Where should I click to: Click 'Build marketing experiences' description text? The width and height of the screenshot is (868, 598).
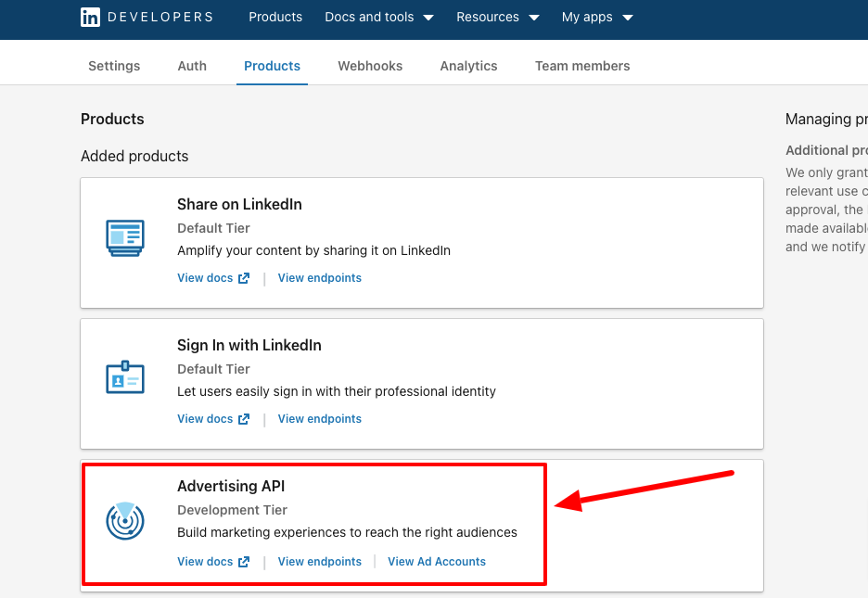pyautogui.click(x=347, y=533)
